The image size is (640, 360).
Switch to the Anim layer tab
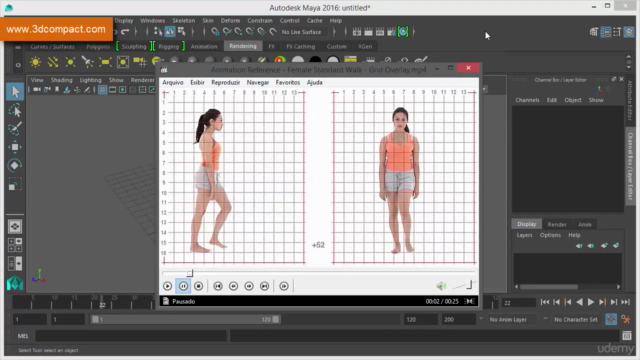coord(584,224)
